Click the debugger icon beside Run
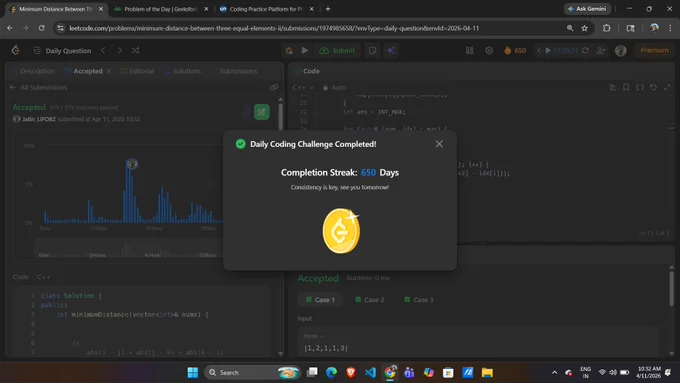 [289, 51]
